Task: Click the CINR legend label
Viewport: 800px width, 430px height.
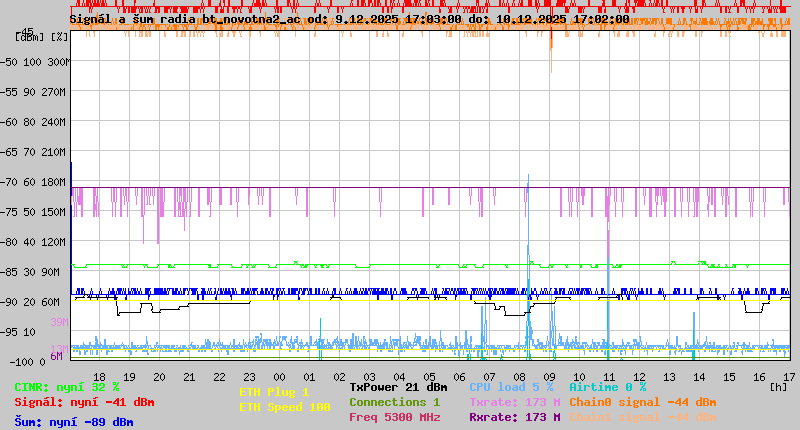Action: pyautogui.click(x=67, y=387)
